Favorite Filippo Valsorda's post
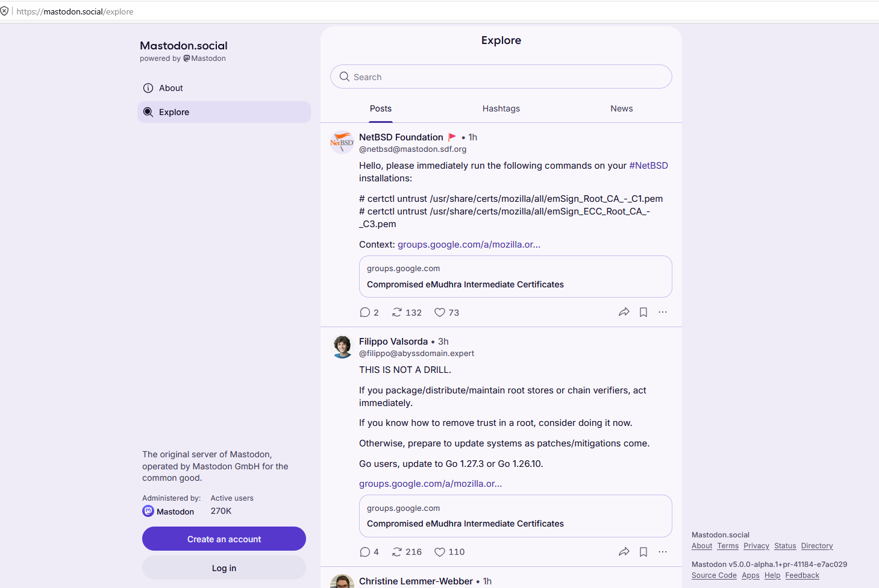Screen dimensions: 879x588 pos(449,552)
